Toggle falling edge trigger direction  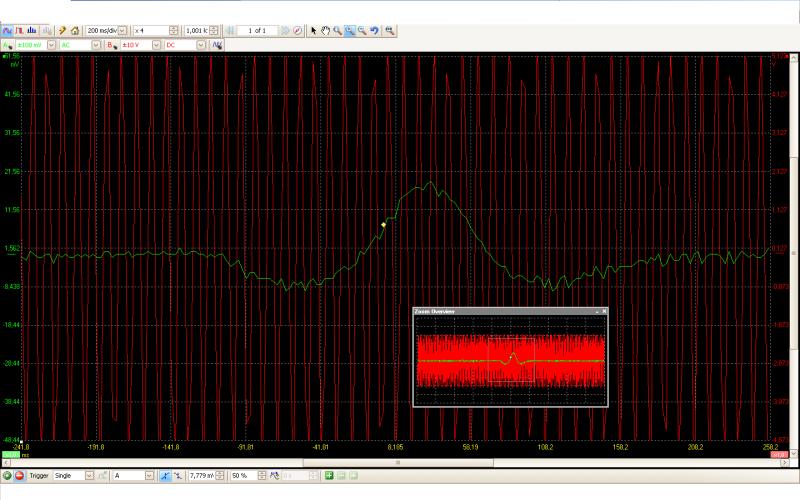click(x=179, y=476)
